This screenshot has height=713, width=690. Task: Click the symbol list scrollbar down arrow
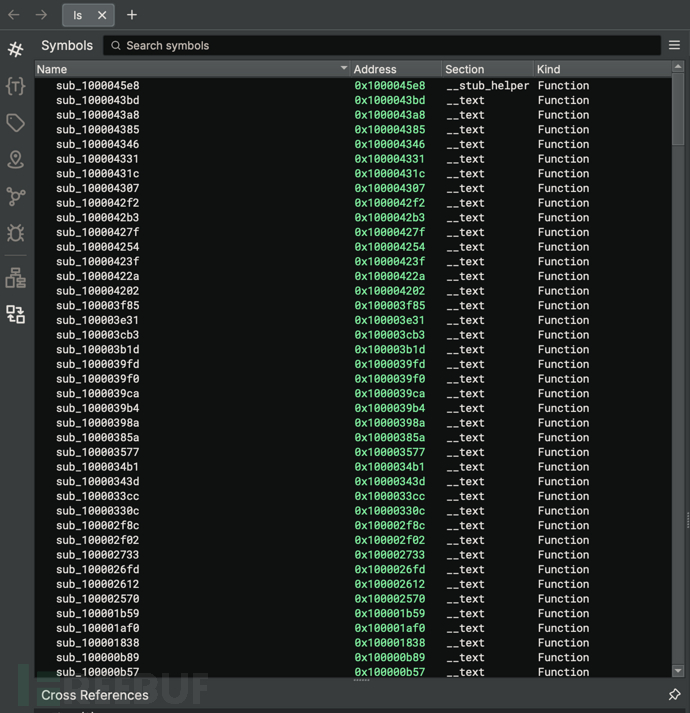pyautogui.click(x=678, y=671)
